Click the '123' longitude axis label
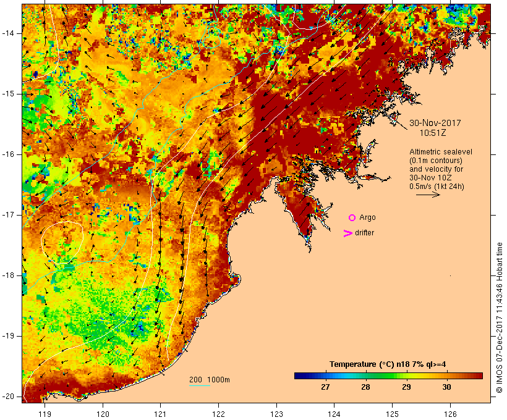The width and height of the screenshot is (507, 420). point(276,414)
